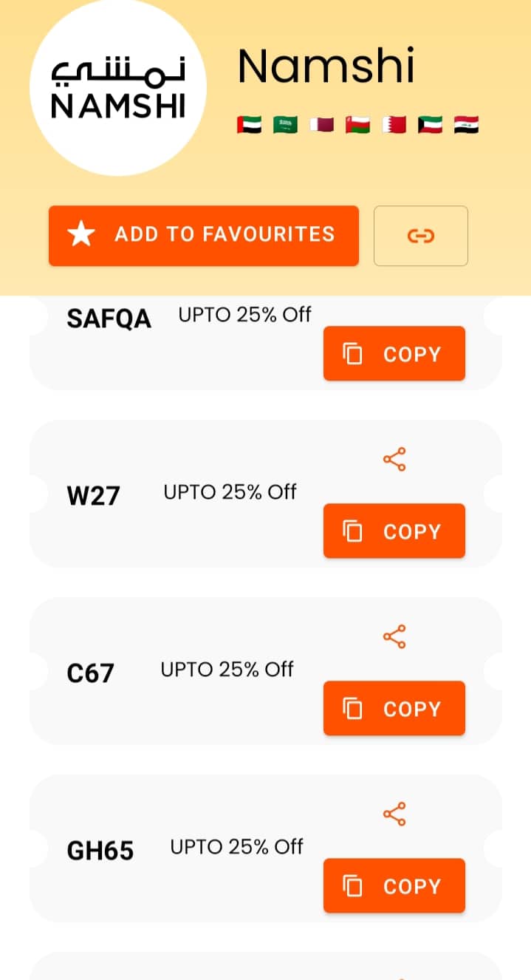Share the W27 coupon

(x=394, y=460)
